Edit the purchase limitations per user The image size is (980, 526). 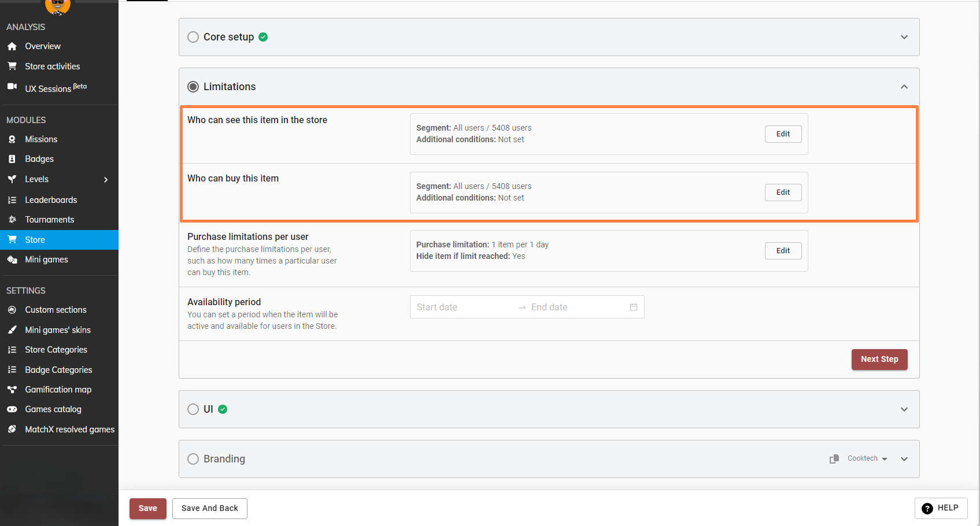pos(783,251)
